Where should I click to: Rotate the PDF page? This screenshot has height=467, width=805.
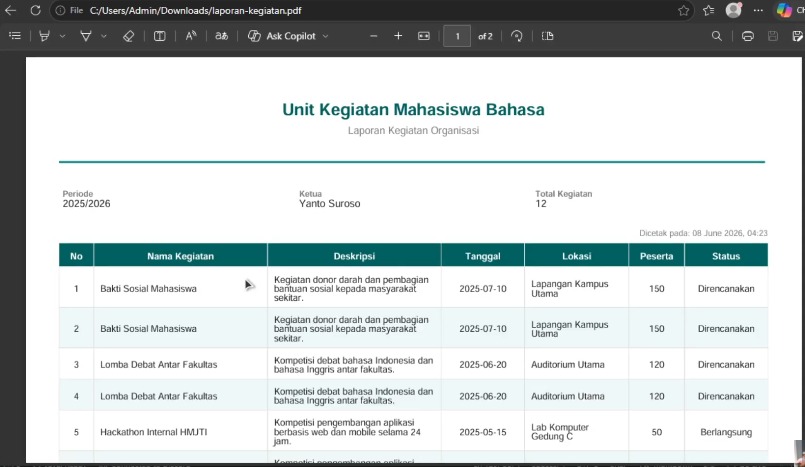tap(516, 36)
